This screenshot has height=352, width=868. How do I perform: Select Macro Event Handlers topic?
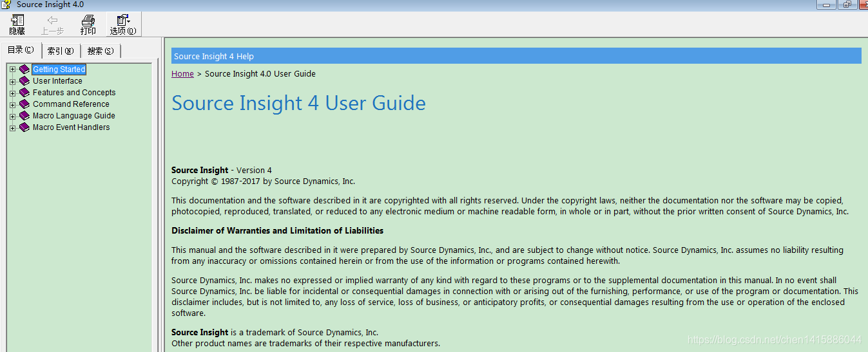coord(71,127)
